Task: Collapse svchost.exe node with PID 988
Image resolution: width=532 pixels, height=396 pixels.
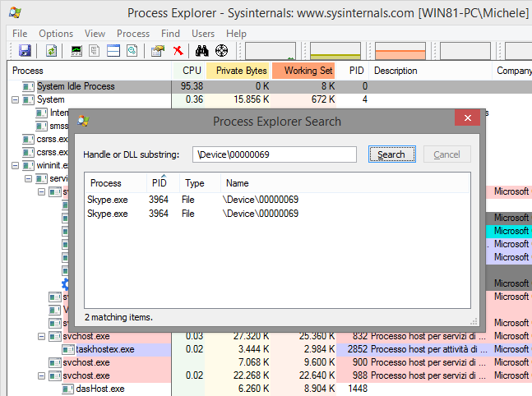Action: coord(41,376)
